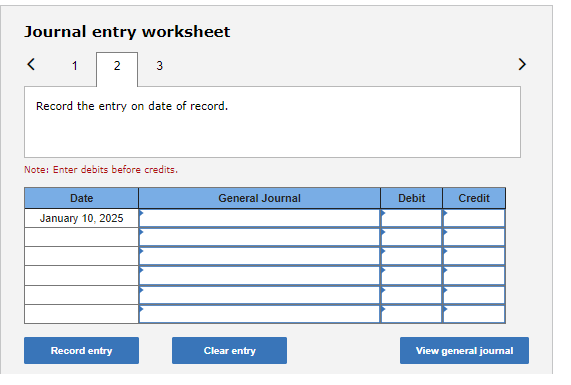Select Credit cell in fifth row
Viewport: 571px width, 385px height.
point(474,295)
